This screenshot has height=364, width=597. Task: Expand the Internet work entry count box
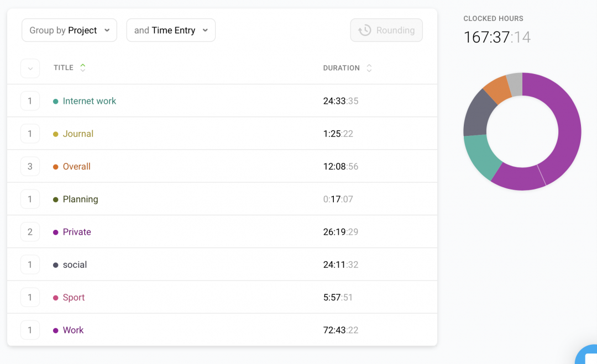[x=30, y=101]
